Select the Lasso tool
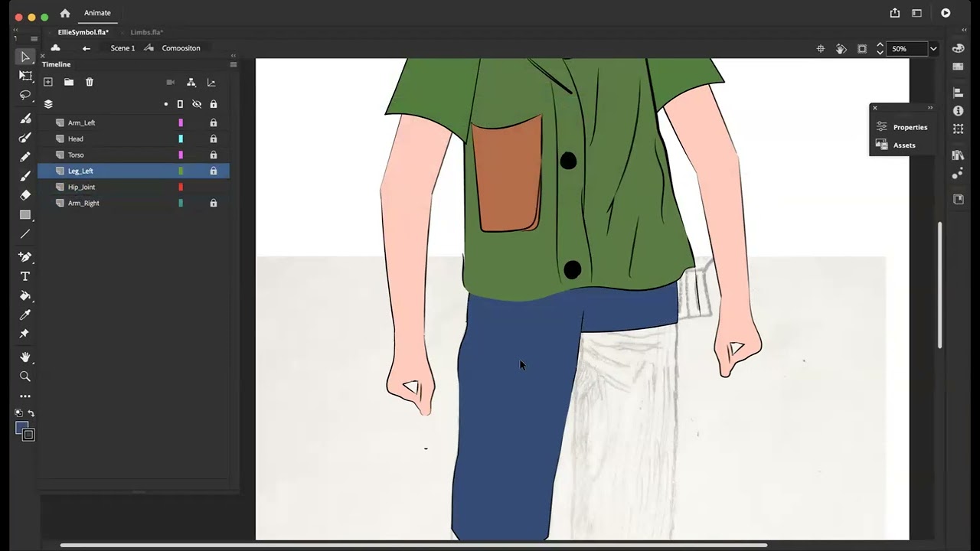This screenshot has width=980, height=551. click(x=25, y=95)
